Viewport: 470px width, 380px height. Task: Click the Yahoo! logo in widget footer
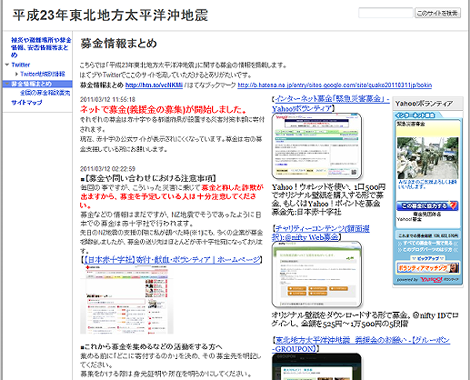[x=431, y=279]
